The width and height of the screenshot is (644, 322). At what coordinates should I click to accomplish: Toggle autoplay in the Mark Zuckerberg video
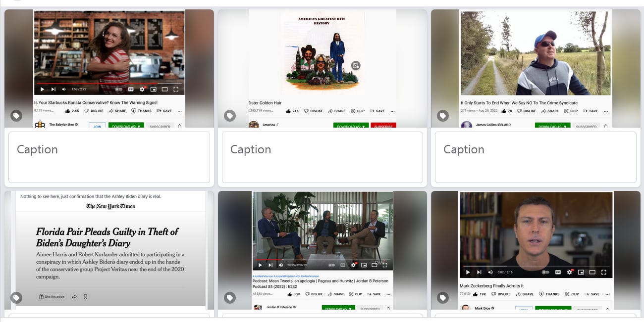pyautogui.click(x=545, y=272)
